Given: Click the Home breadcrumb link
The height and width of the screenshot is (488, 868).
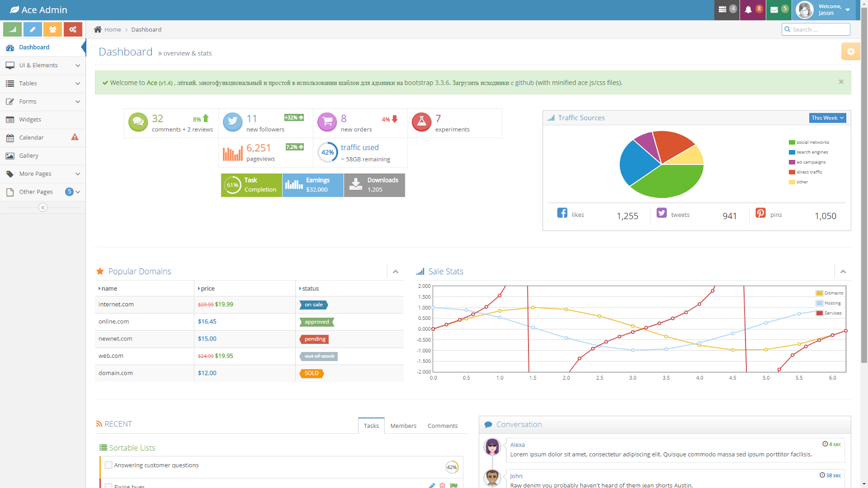Looking at the screenshot, I should click(113, 30).
